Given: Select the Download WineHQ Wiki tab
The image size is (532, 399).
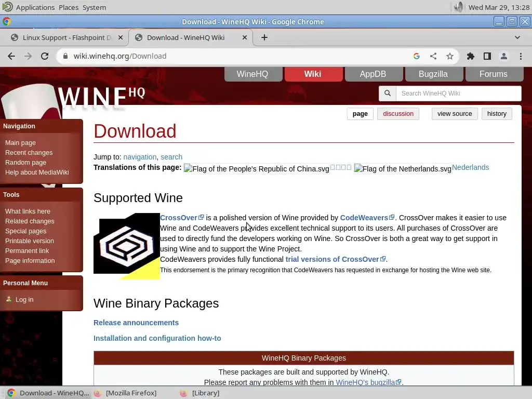Looking at the screenshot, I should [191, 37].
